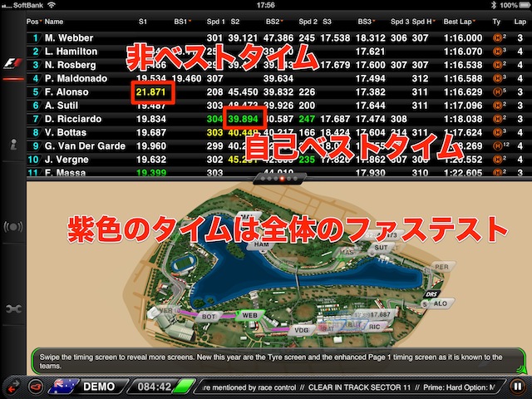Select the SUT car marker on the map
The width and height of the screenshot is (532, 399).
pos(381,248)
